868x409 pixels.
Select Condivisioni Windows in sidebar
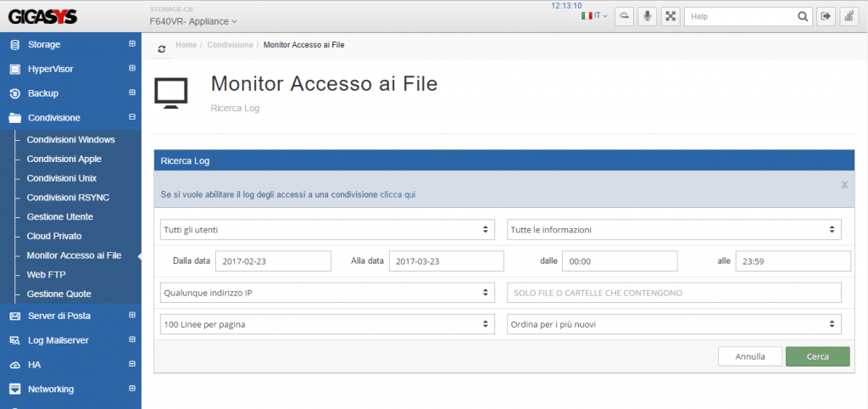pos(71,140)
